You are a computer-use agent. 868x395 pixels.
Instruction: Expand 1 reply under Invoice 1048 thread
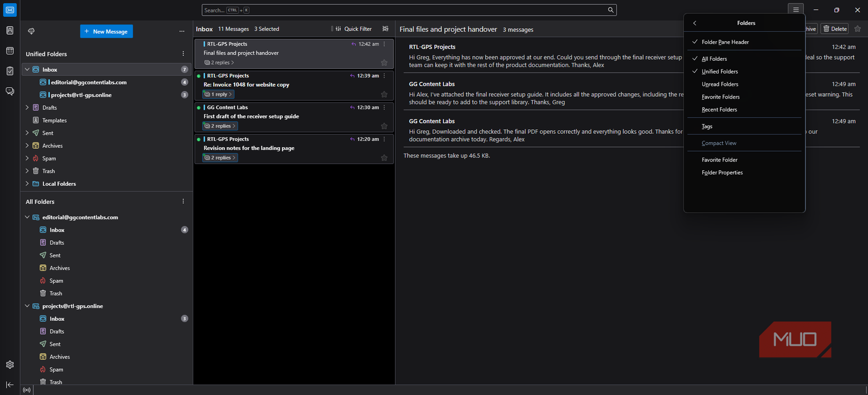pos(218,94)
